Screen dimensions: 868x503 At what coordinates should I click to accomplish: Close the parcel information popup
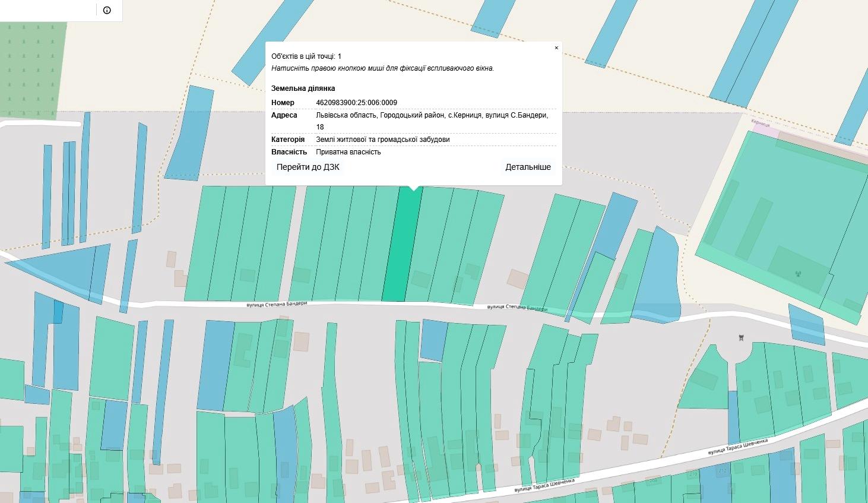point(556,48)
